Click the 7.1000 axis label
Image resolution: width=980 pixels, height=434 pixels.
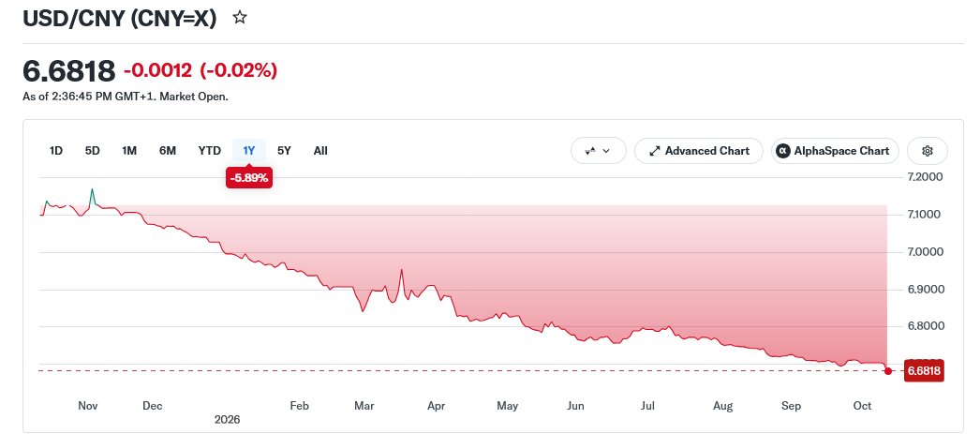[925, 215]
